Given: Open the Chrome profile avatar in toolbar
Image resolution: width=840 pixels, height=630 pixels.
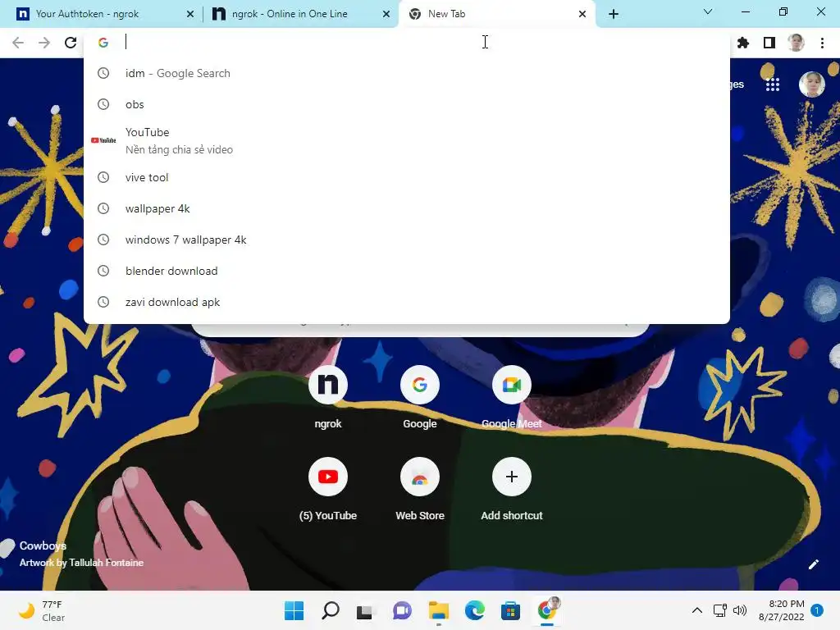Looking at the screenshot, I should point(796,43).
